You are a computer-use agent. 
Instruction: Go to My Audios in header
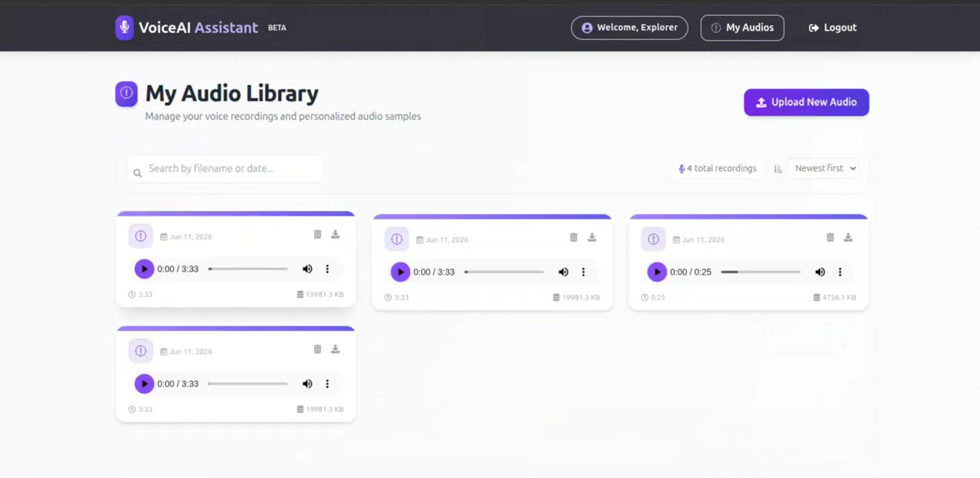[x=742, y=27]
